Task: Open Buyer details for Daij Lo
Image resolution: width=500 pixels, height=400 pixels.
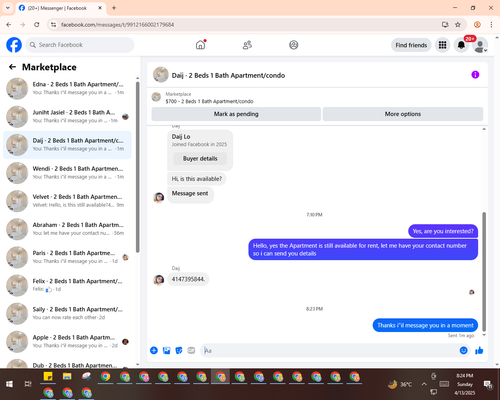Action: coord(200,159)
